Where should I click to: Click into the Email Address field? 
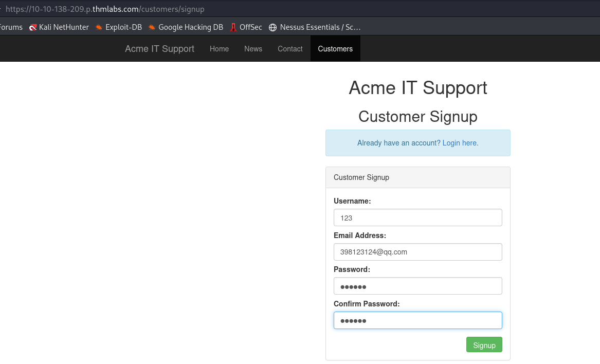(417, 252)
